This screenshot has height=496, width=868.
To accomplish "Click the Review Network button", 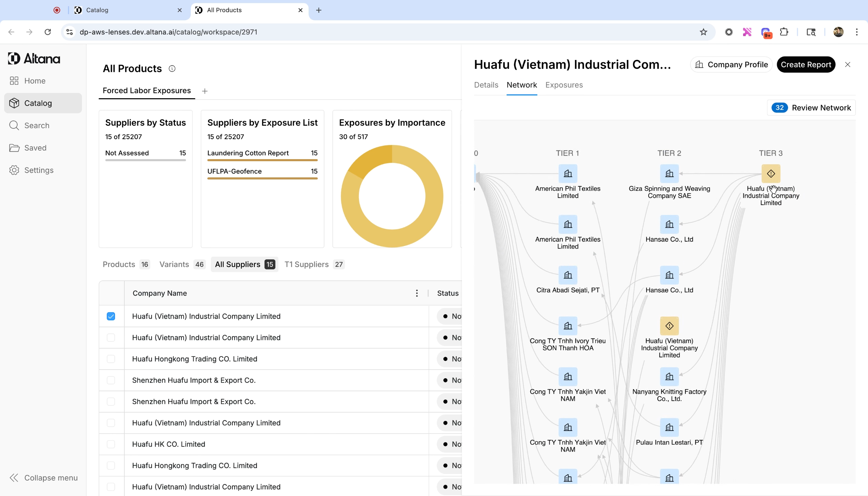I will pyautogui.click(x=812, y=108).
